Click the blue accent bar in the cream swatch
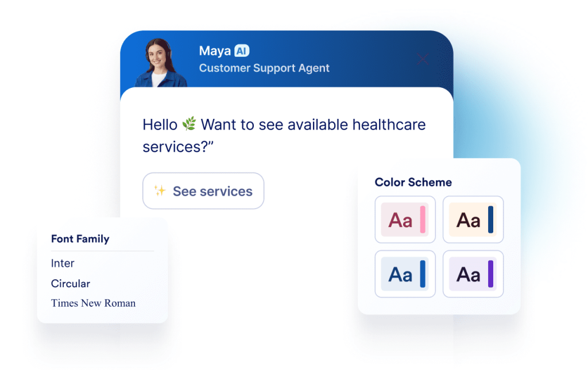588x370 pixels. (489, 219)
